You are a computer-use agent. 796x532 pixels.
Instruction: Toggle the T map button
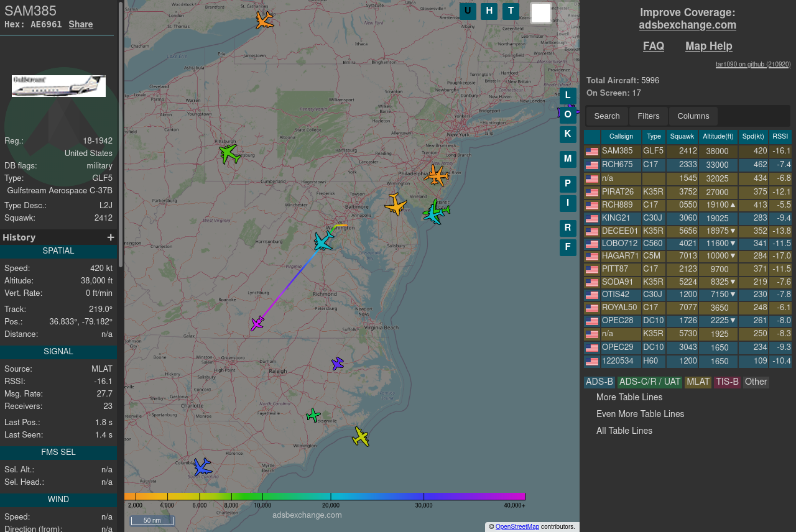(511, 11)
